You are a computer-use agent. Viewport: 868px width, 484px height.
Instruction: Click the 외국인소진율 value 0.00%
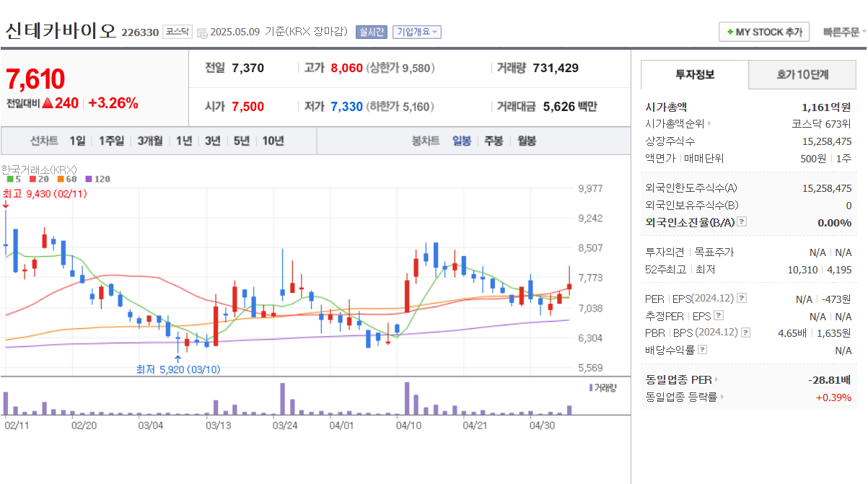point(834,222)
